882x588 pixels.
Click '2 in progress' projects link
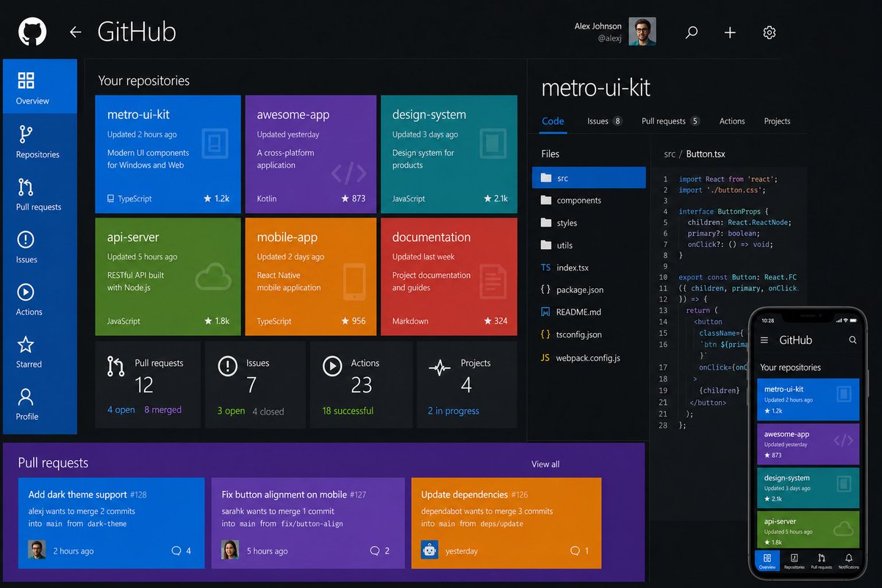(453, 411)
